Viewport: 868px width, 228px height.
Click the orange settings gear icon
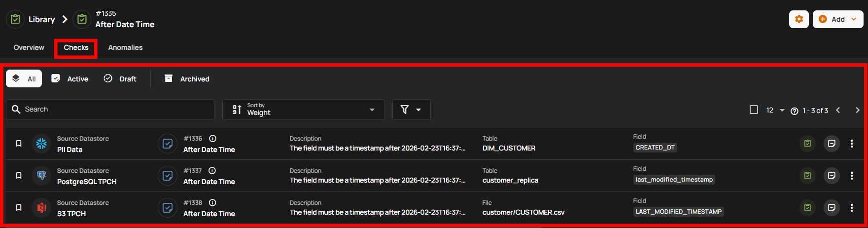(799, 19)
